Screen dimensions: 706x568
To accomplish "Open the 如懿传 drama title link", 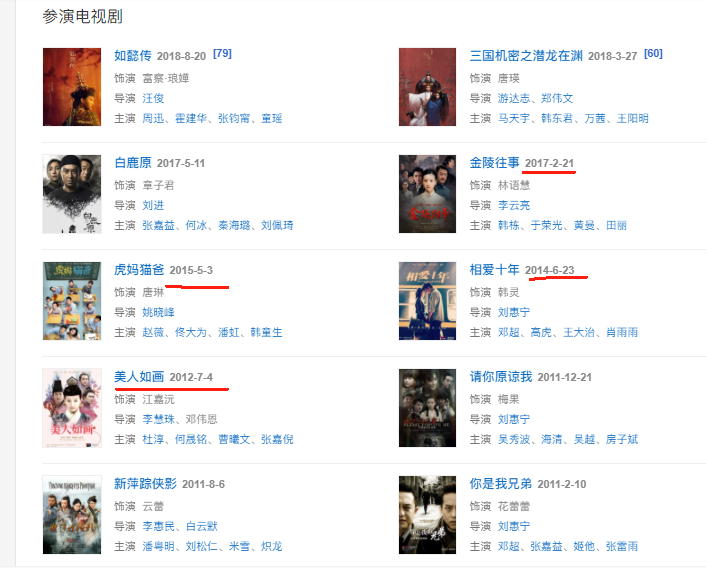I will coord(133,55).
